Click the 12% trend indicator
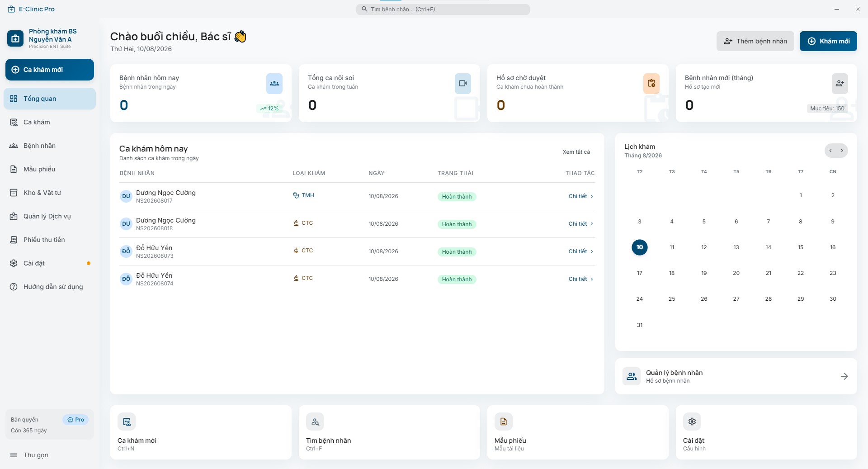868x469 pixels. [x=269, y=109]
